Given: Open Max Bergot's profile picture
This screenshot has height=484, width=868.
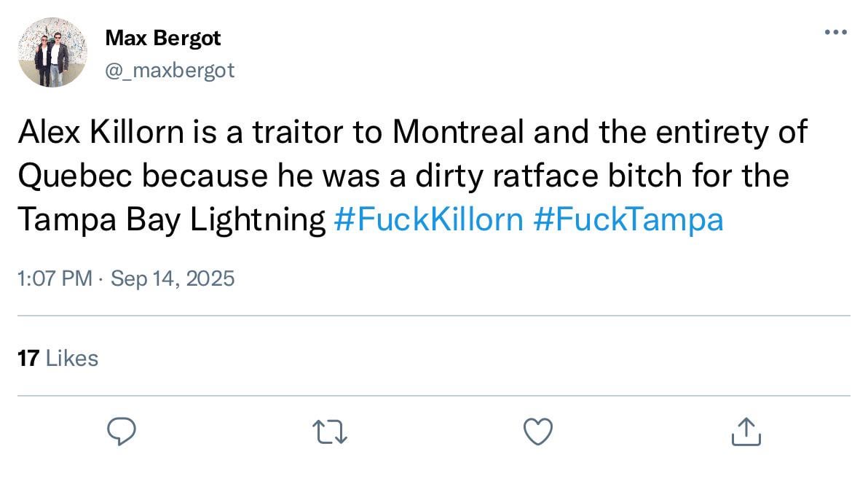Looking at the screenshot, I should pos(52,52).
